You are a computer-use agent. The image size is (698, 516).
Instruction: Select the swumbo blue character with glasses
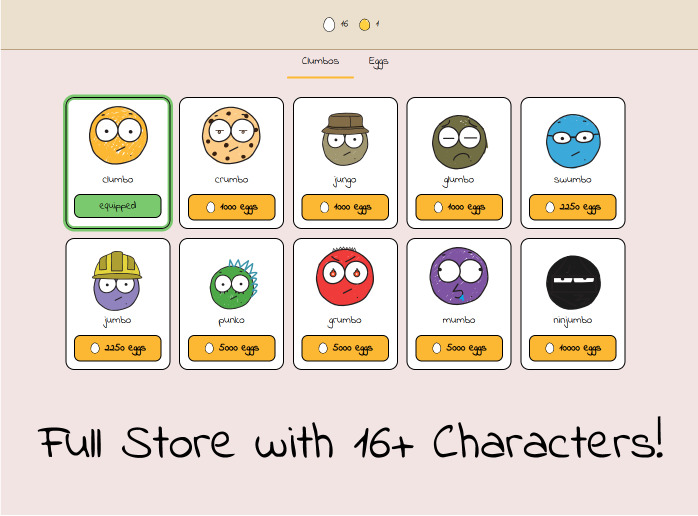[573, 140]
